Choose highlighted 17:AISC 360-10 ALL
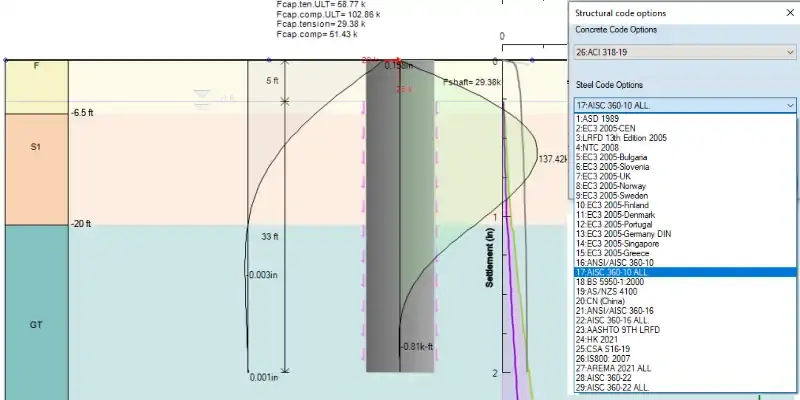800x400 pixels. [685, 272]
